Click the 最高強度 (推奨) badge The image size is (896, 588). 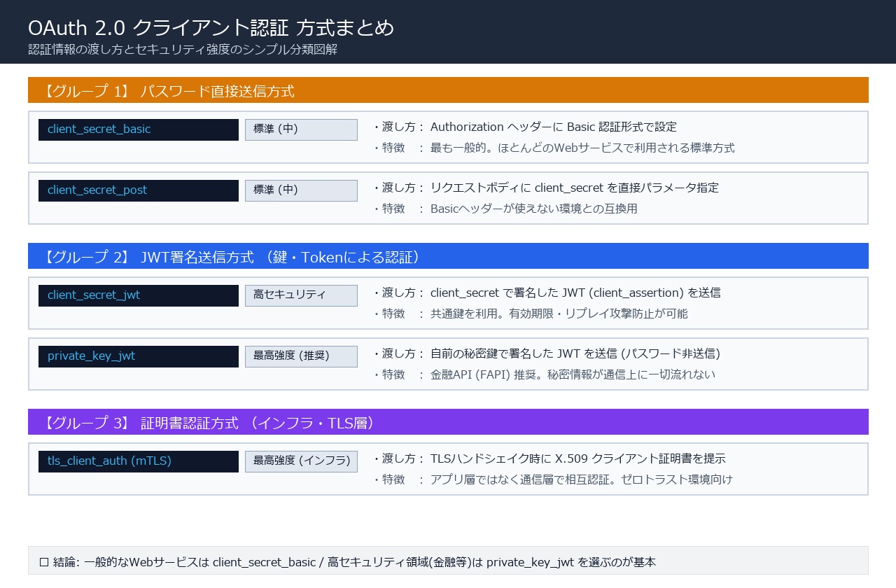pyautogui.click(x=301, y=356)
